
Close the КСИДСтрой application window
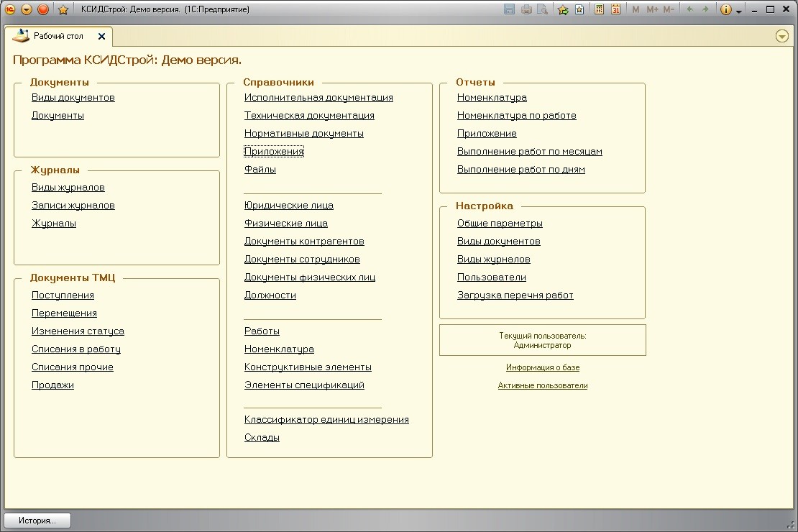786,9
